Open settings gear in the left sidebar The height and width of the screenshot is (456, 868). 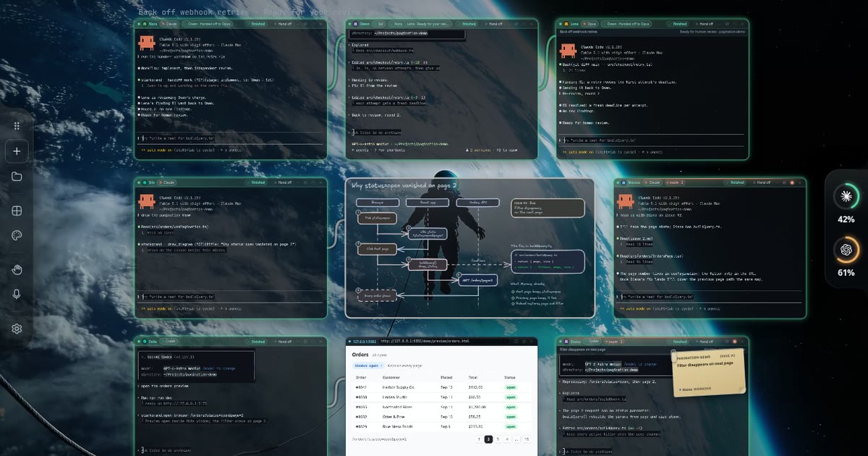[x=17, y=329]
